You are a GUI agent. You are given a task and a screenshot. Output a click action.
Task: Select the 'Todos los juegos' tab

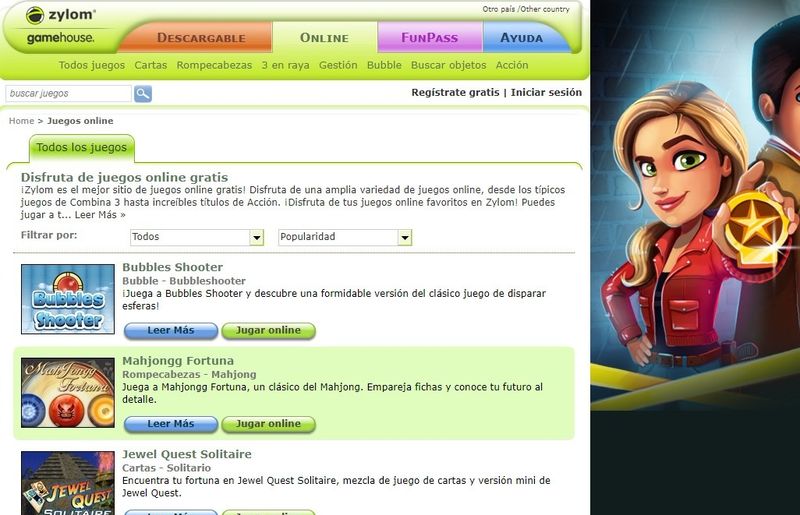(x=82, y=148)
